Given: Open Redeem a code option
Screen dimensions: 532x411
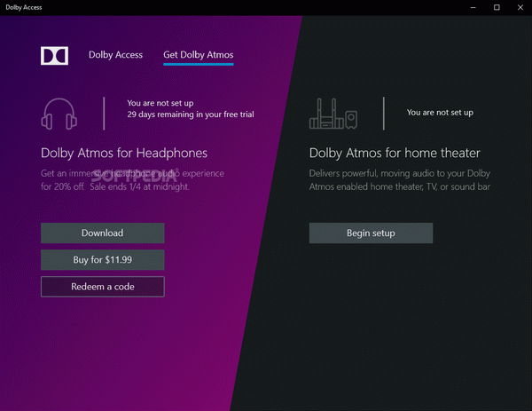Looking at the screenshot, I should coord(103,287).
